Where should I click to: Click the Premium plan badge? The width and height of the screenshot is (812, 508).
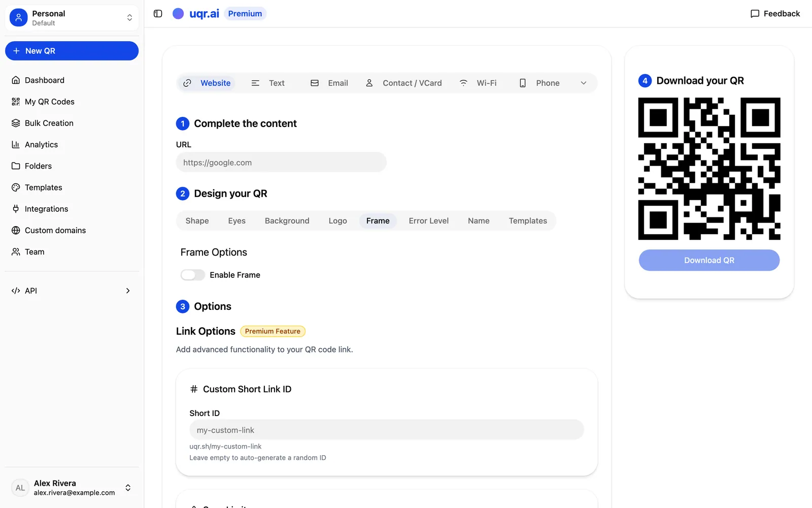(x=245, y=14)
